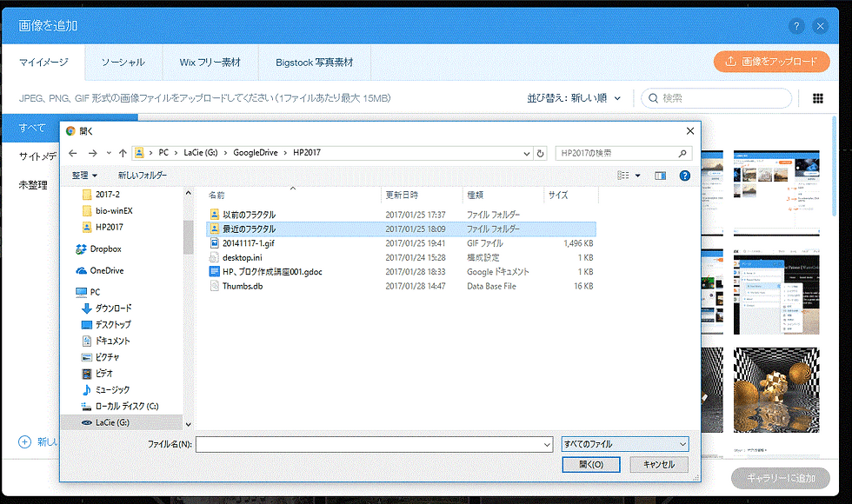The height and width of the screenshot is (504, 852).
Task: Click Wix gallery vertical scrollbar
Action: tap(834, 166)
